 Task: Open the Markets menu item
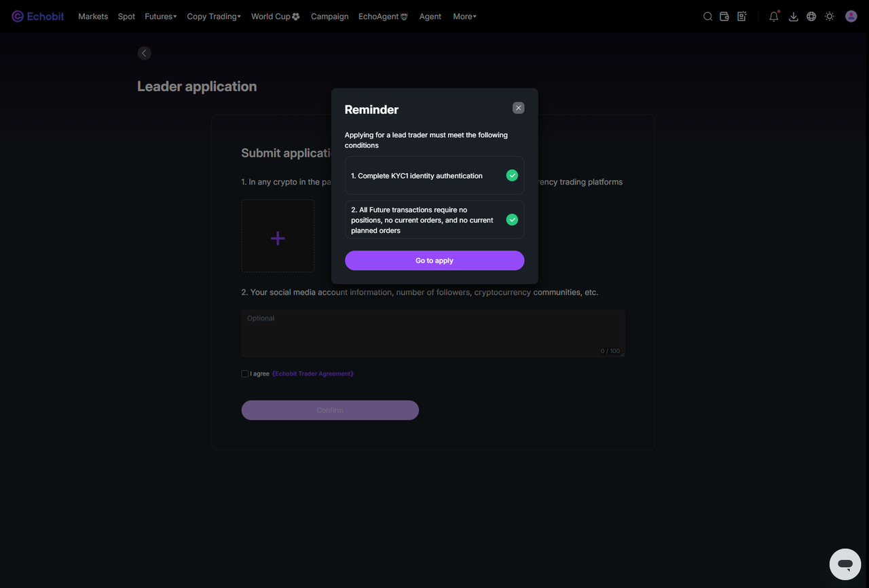click(93, 16)
